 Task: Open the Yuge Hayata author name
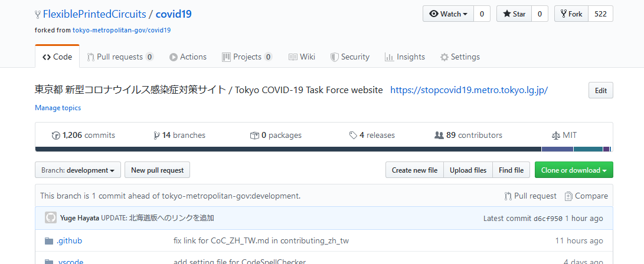(x=80, y=218)
